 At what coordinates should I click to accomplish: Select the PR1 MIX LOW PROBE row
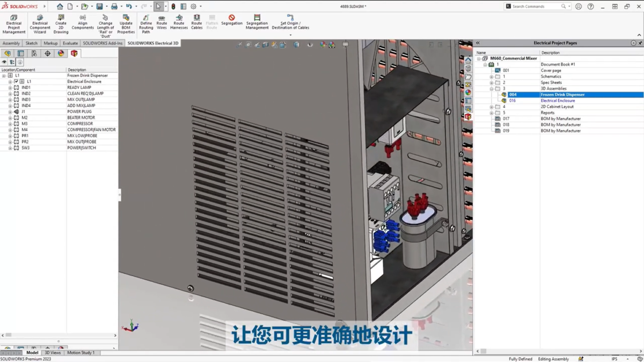tap(59, 136)
